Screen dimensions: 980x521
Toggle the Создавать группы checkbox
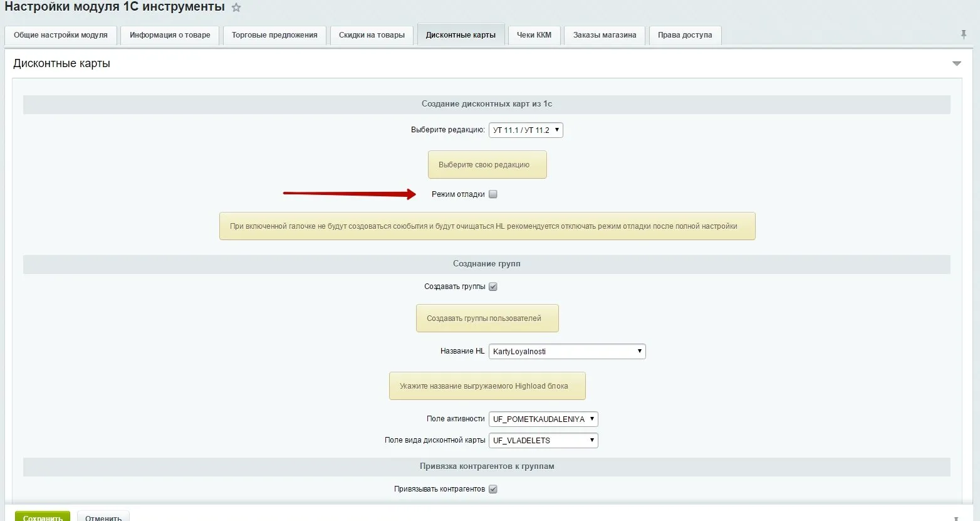pos(493,287)
